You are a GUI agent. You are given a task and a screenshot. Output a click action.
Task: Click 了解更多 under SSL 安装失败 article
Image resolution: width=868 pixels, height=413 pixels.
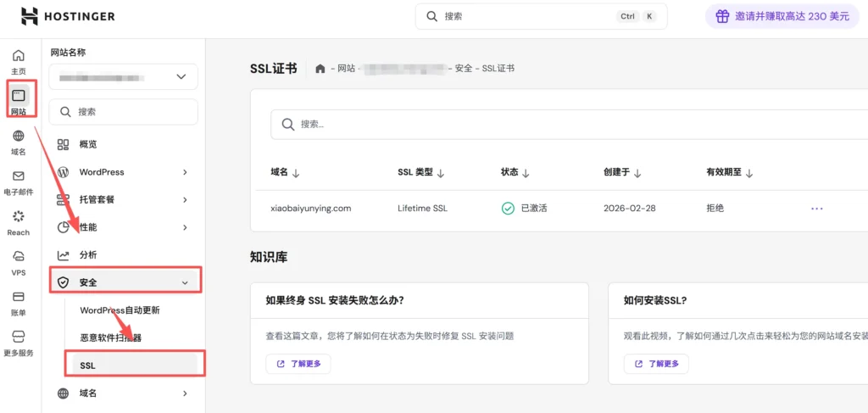click(x=298, y=364)
